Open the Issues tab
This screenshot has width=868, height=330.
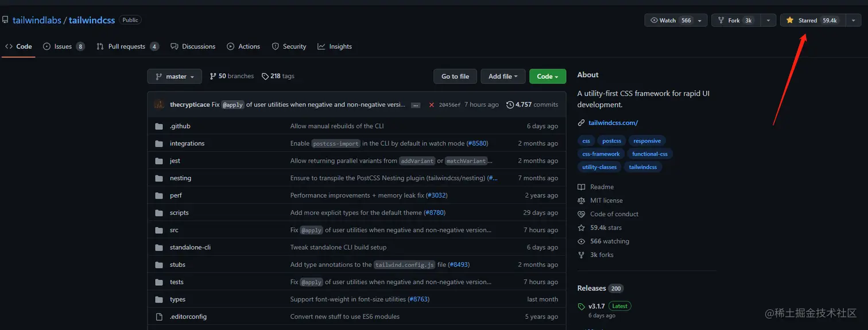64,47
